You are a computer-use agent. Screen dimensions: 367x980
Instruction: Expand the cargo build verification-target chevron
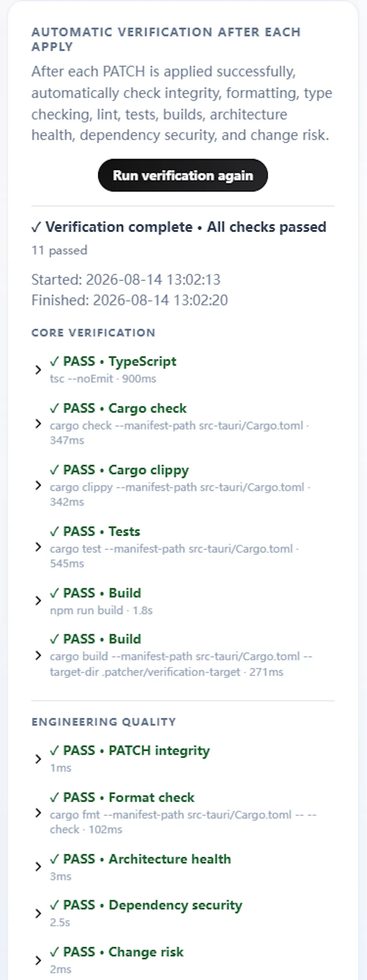39,655
